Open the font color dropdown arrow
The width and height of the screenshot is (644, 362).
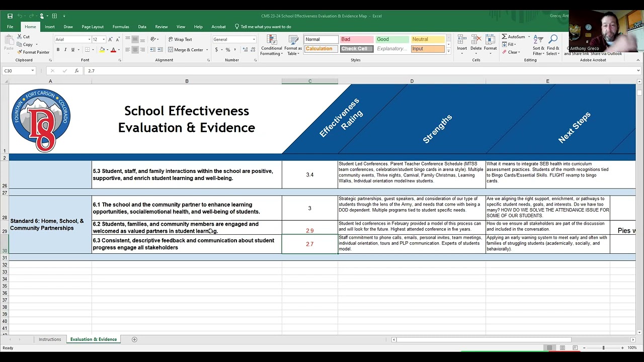pos(119,50)
